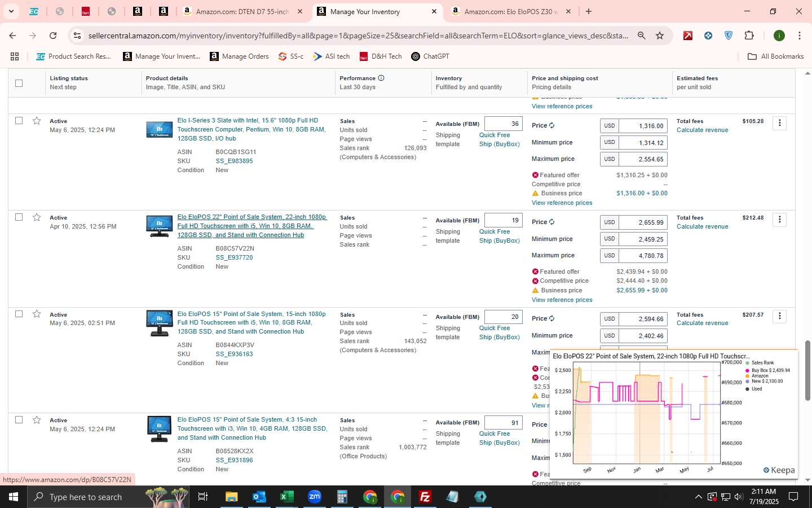Open D&H Tech bookmark

pyautogui.click(x=381, y=56)
